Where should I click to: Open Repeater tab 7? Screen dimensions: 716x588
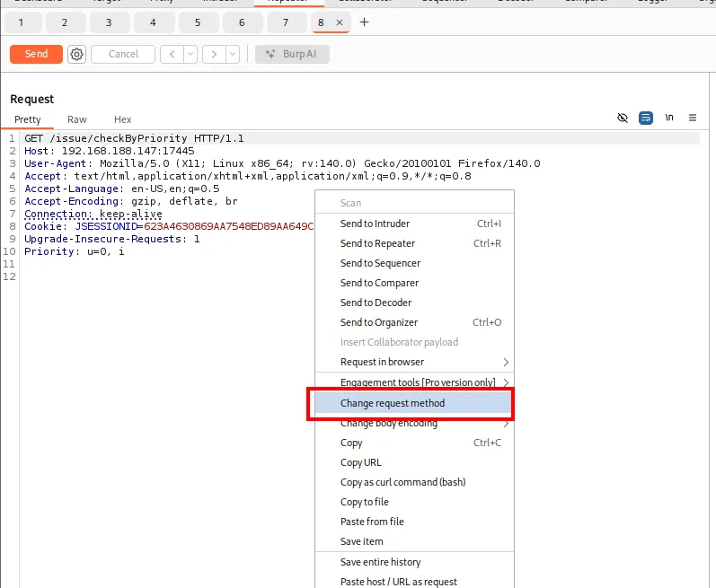[286, 22]
